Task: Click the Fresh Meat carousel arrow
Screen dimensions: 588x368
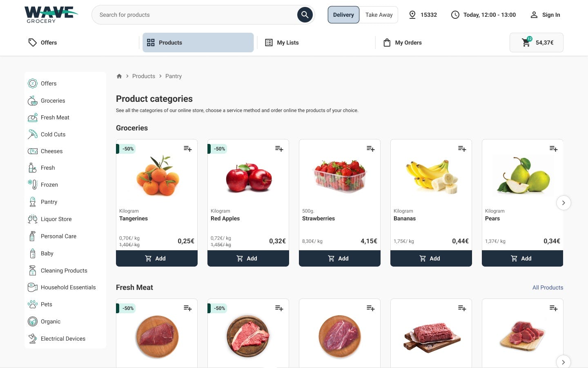Action: 563,362
